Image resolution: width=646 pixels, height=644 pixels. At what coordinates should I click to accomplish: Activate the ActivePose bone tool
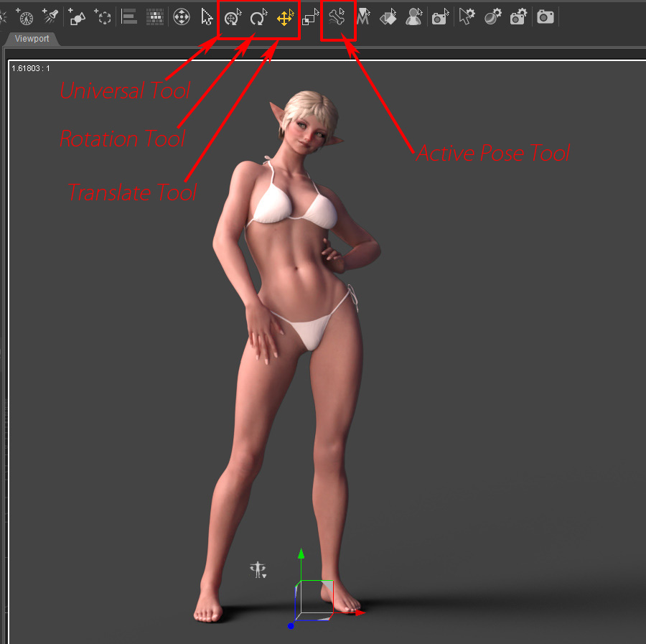tap(337, 17)
